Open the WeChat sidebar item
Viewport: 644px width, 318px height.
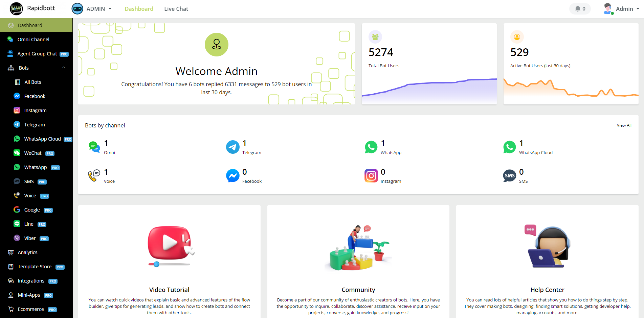click(x=33, y=153)
